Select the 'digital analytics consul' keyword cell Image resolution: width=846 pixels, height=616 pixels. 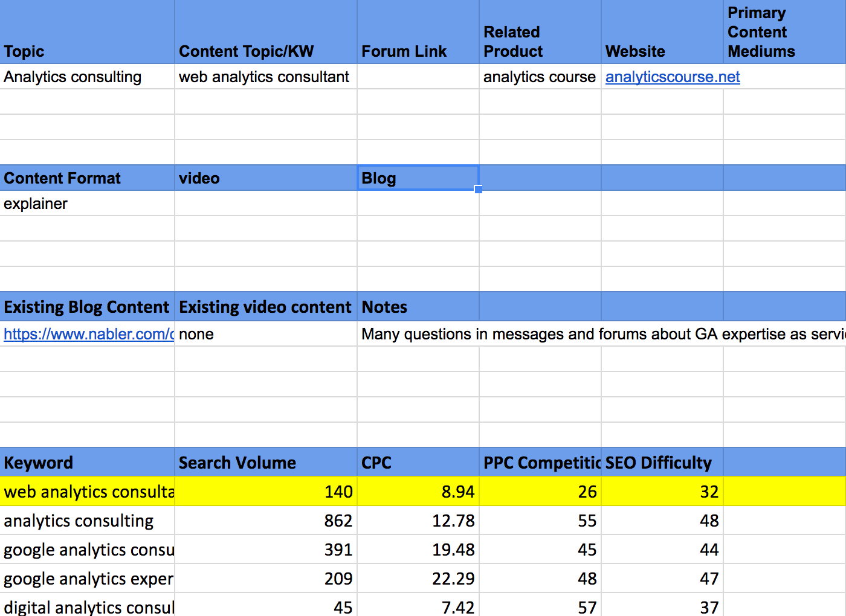[x=88, y=605]
